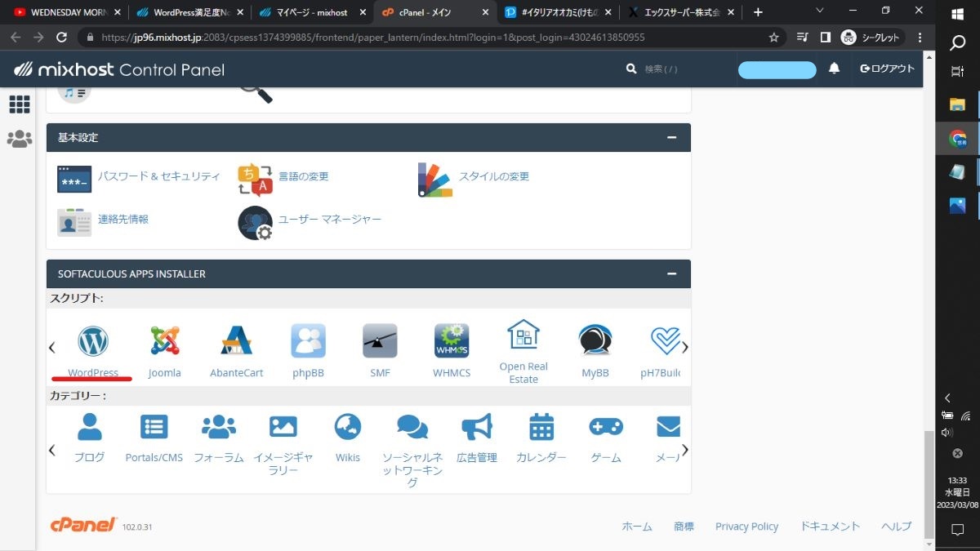
Task: Open the 言語の変更 icon
Action: [x=255, y=180]
